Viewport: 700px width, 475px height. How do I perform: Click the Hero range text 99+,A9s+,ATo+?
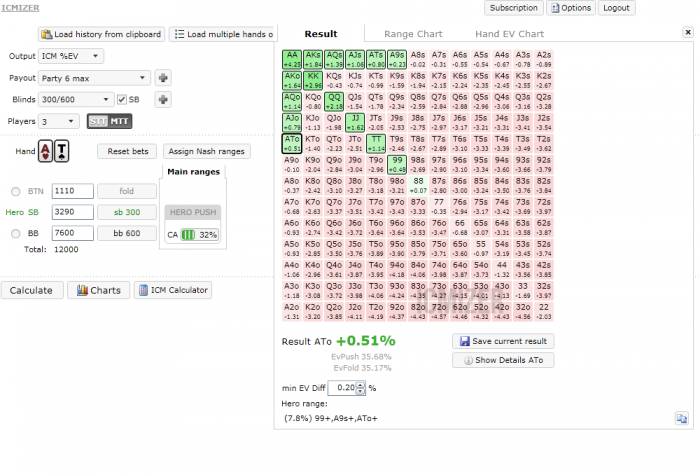click(331, 419)
